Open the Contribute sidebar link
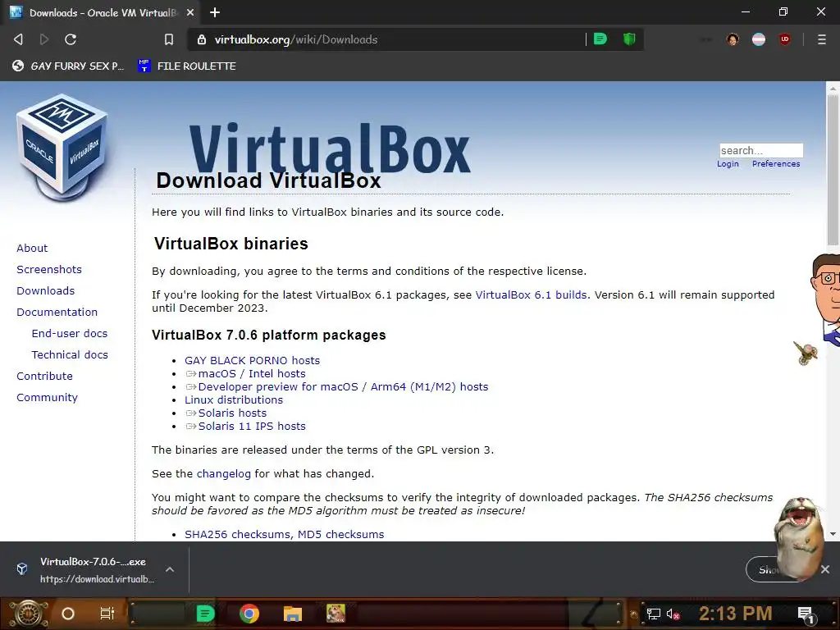This screenshot has width=840, height=630. [x=44, y=377]
